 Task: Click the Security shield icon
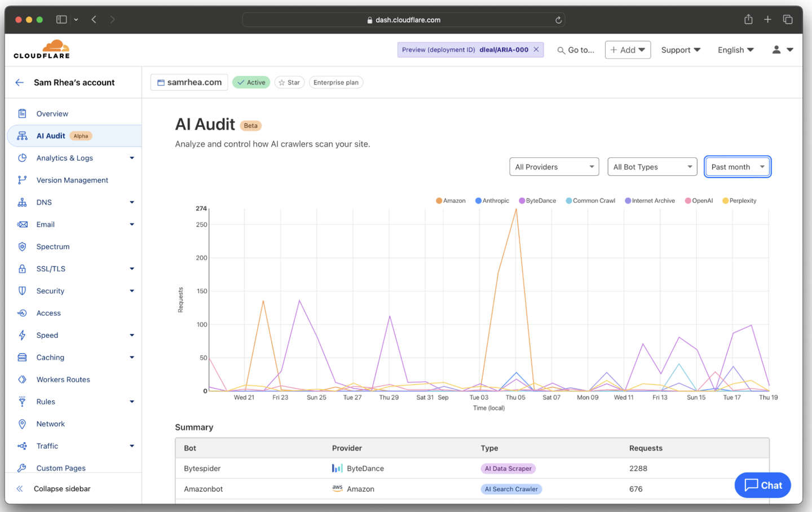pos(22,291)
